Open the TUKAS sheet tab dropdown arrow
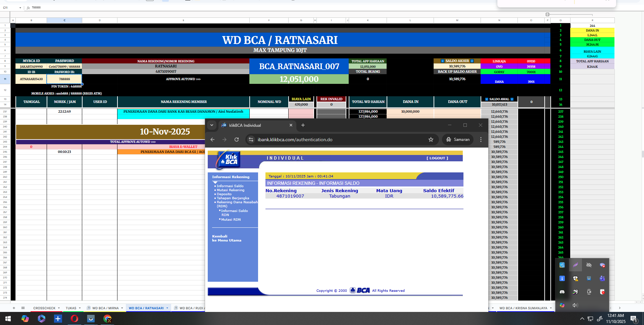The width and height of the screenshot is (644, 325). point(80,308)
